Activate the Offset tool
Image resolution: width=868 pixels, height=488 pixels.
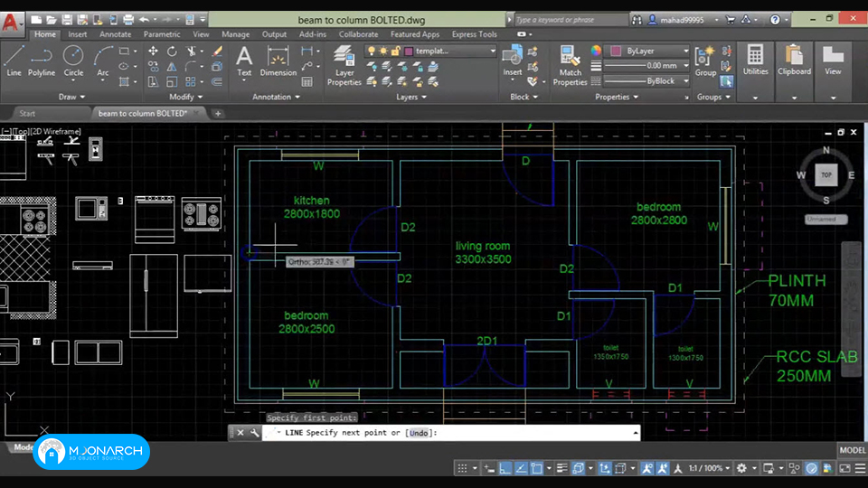217,82
